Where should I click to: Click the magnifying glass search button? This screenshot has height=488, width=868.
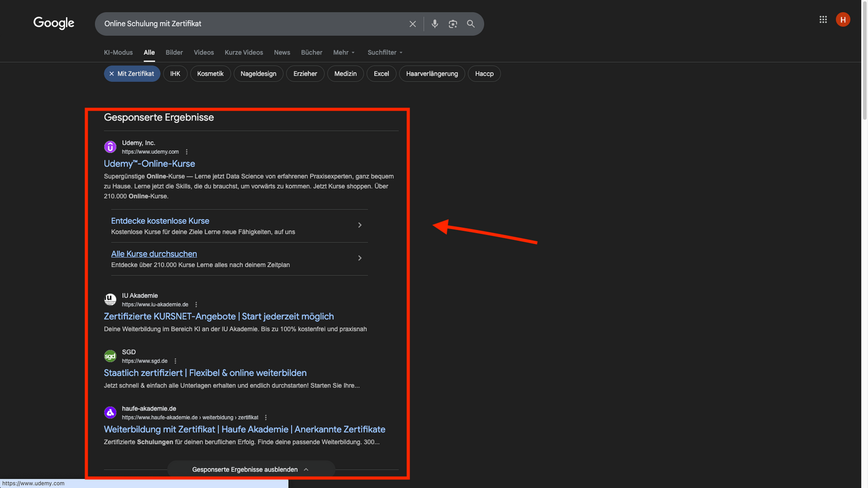point(470,24)
